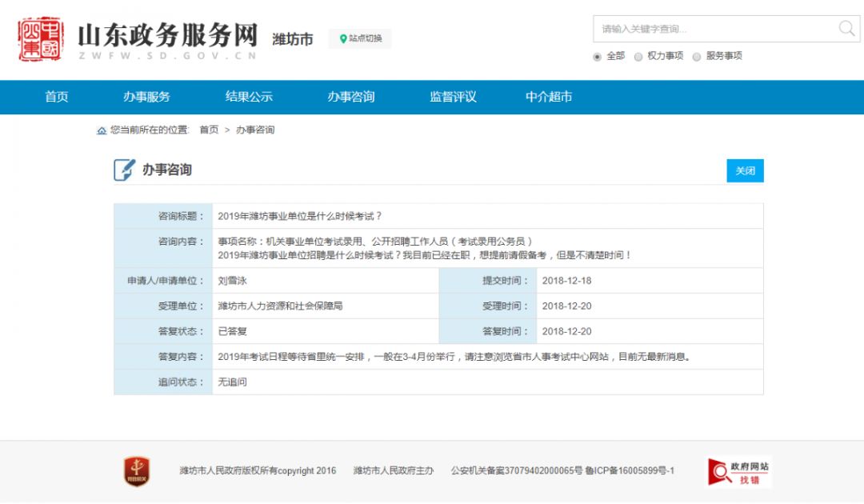Go to the 首页 nav tab

click(57, 97)
